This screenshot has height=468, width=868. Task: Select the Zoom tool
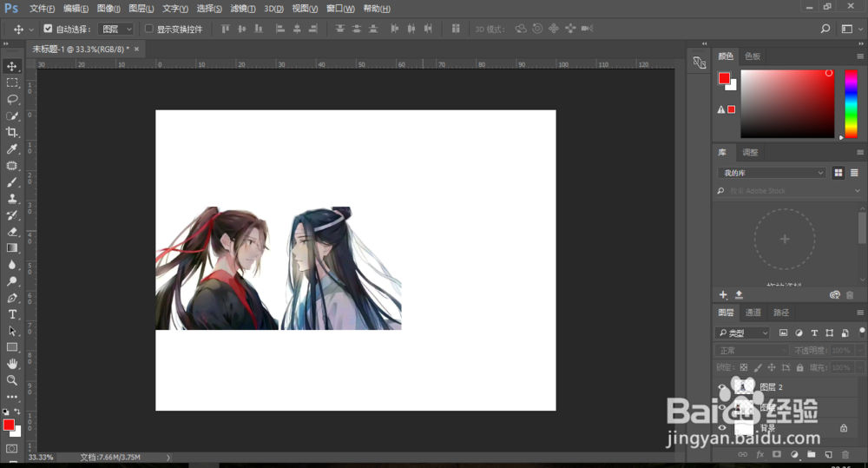11,380
